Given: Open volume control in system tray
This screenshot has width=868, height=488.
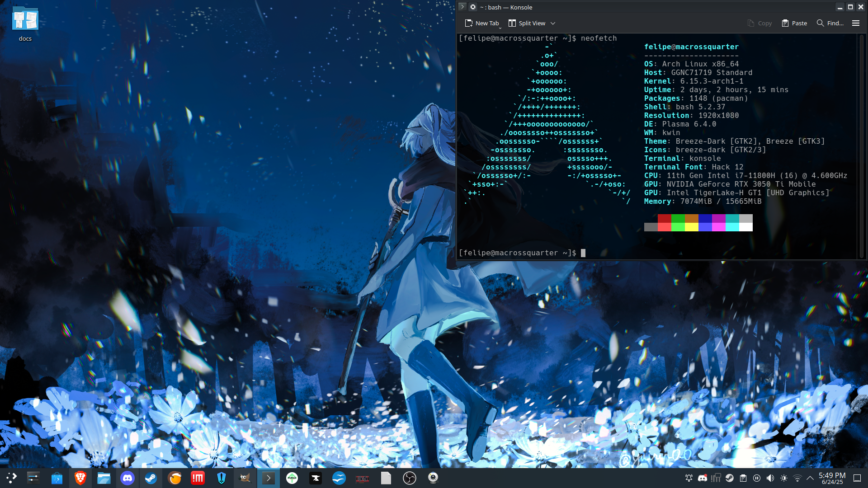Looking at the screenshot, I should coord(770,478).
